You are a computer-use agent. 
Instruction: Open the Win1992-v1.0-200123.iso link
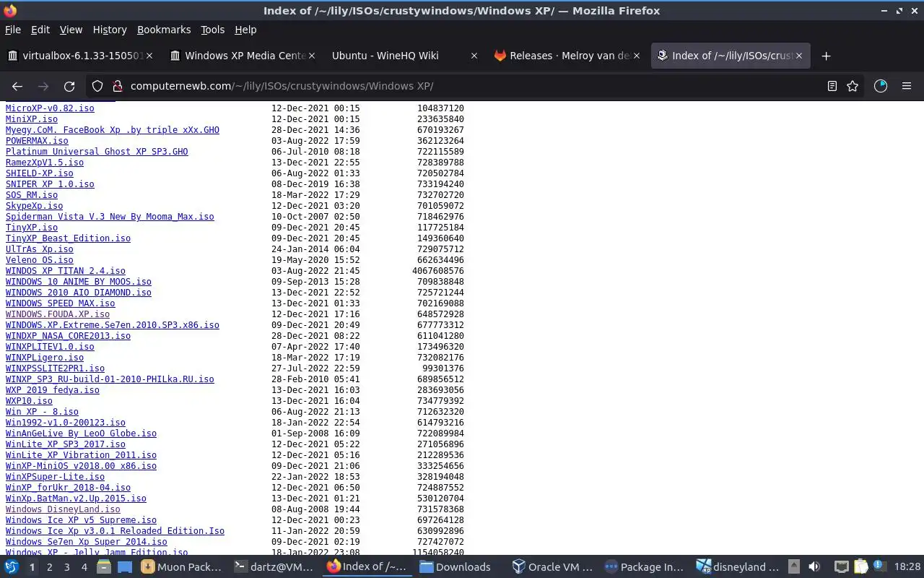coord(66,423)
